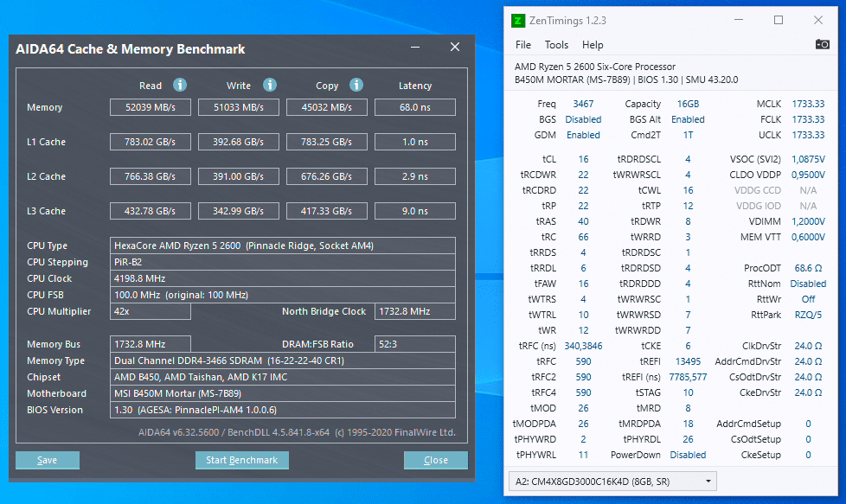Click the Capacity value 16GB
Screen dimensions: 846x504
[688, 104]
